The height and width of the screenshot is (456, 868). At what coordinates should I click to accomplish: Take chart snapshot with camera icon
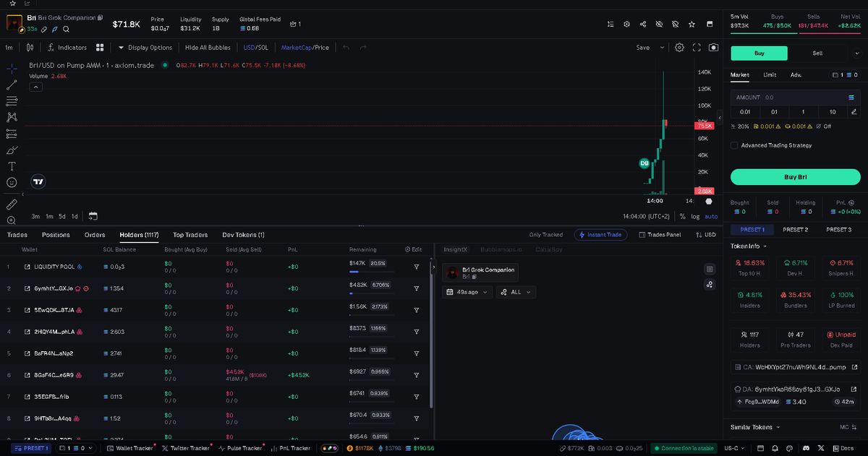pyautogui.click(x=714, y=48)
